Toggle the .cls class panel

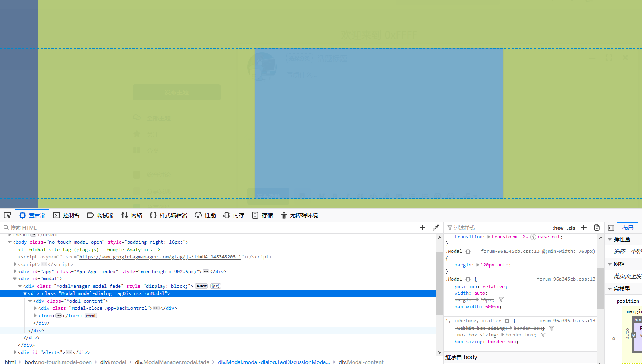coord(571,228)
